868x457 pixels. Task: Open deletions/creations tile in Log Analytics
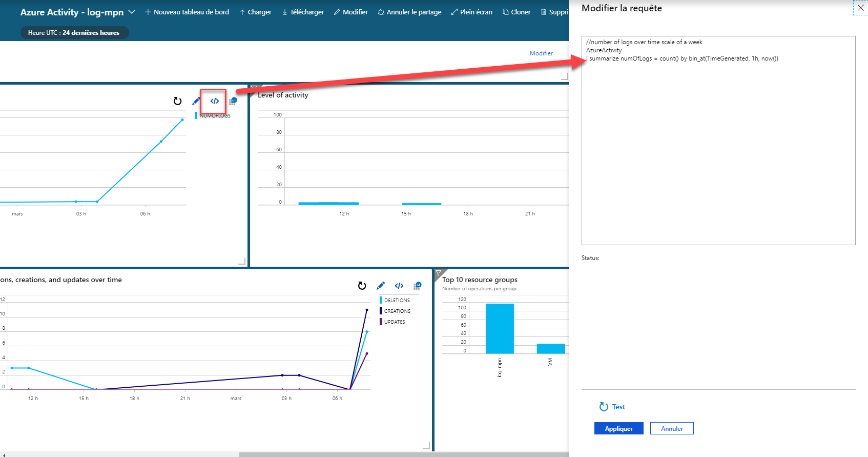tap(418, 286)
